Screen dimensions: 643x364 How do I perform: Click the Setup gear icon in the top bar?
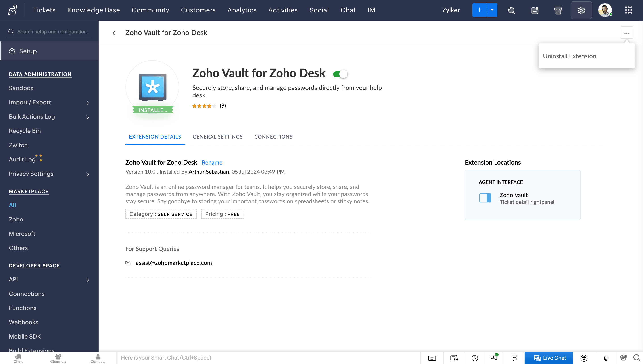click(x=581, y=10)
